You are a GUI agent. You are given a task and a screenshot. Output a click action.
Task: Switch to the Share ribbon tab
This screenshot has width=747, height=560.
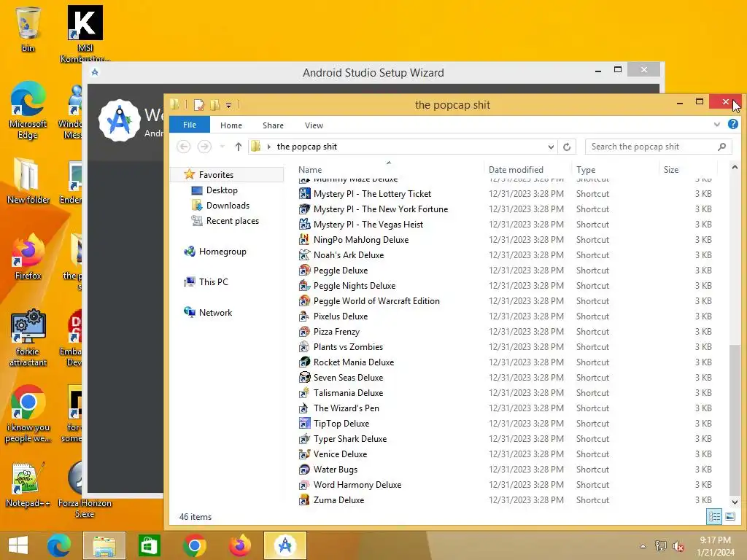pyautogui.click(x=273, y=125)
